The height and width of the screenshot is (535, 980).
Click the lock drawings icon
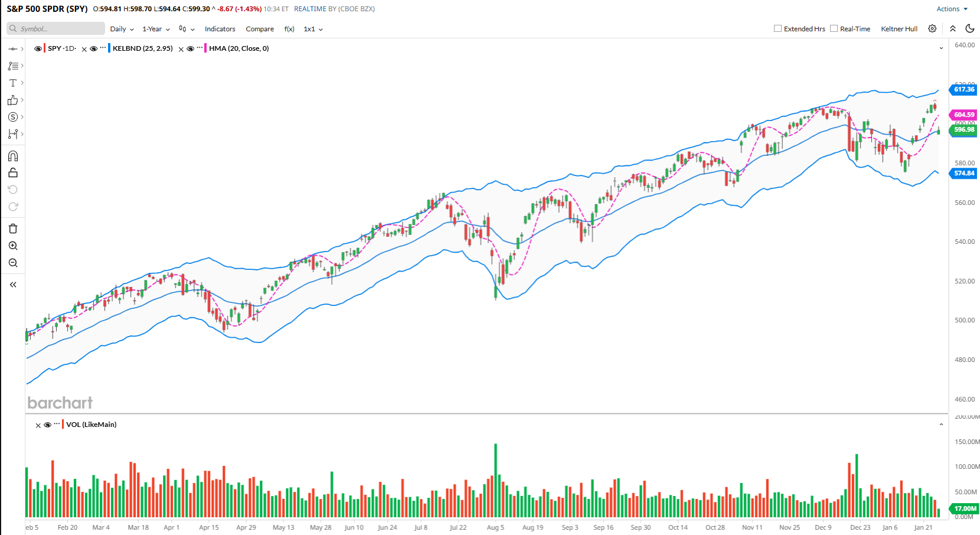click(x=13, y=172)
